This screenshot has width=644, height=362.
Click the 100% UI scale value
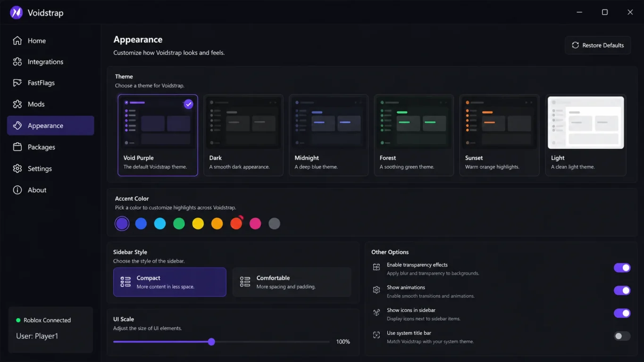coord(343,342)
